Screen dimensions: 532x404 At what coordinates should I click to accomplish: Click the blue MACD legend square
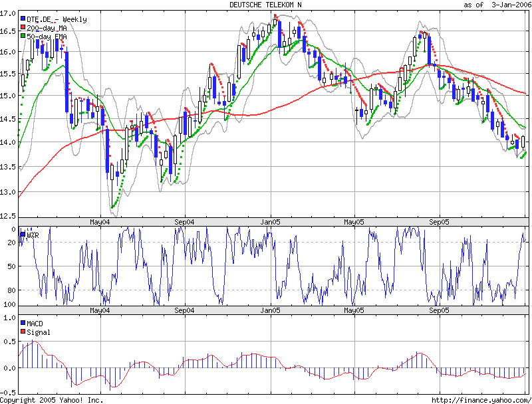(23, 323)
